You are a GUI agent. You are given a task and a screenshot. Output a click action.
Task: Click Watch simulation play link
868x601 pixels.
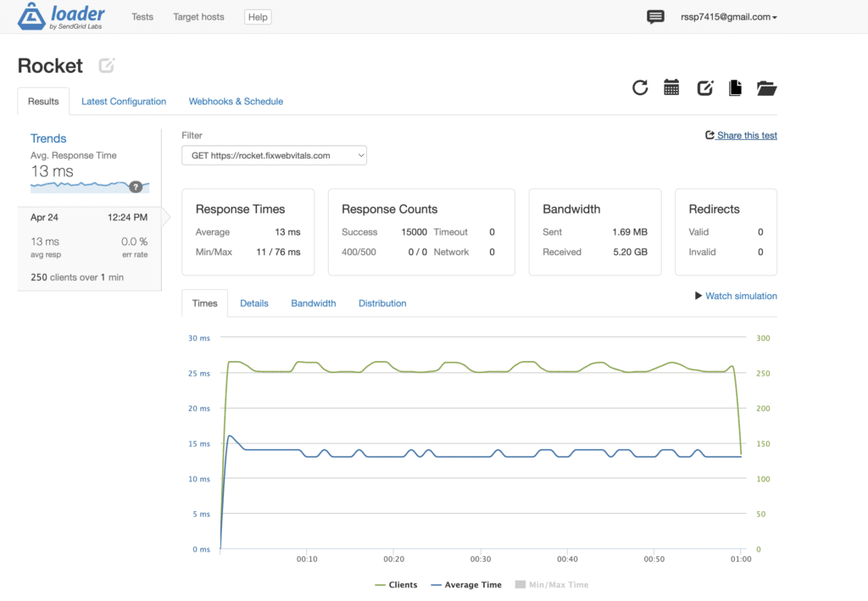tap(736, 296)
